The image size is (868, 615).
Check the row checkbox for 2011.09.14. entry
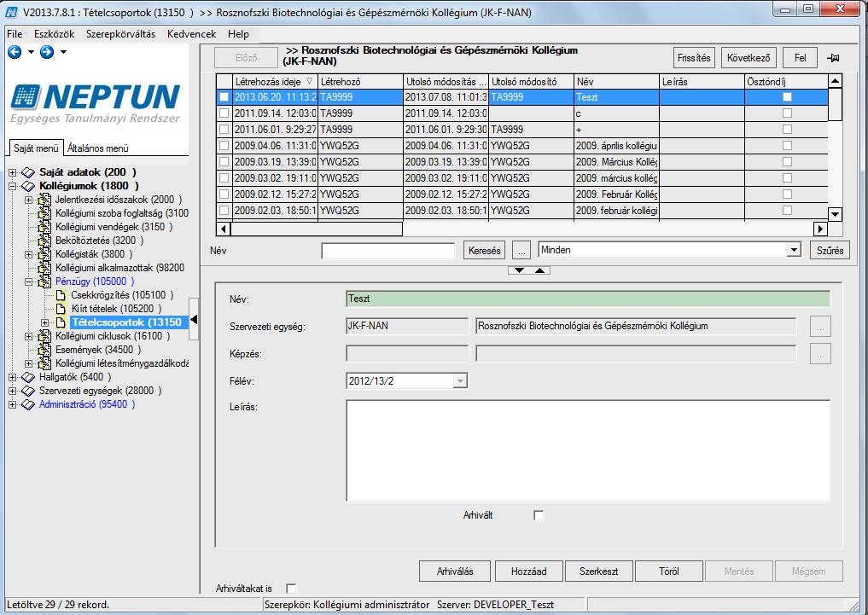[224, 113]
